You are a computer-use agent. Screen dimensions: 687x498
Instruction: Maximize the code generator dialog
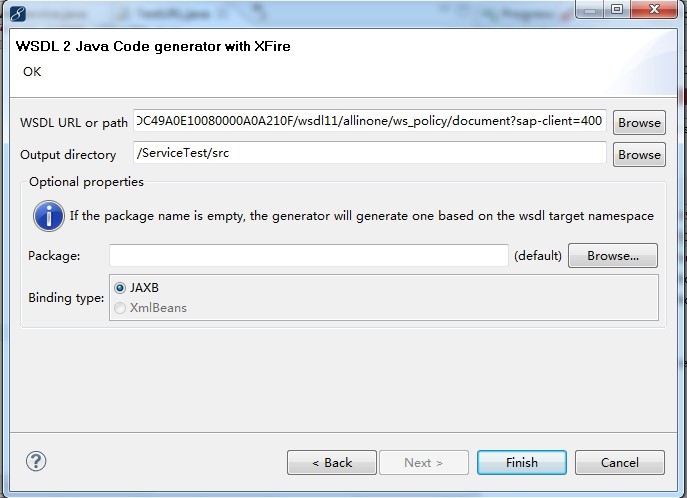coord(617,9)
